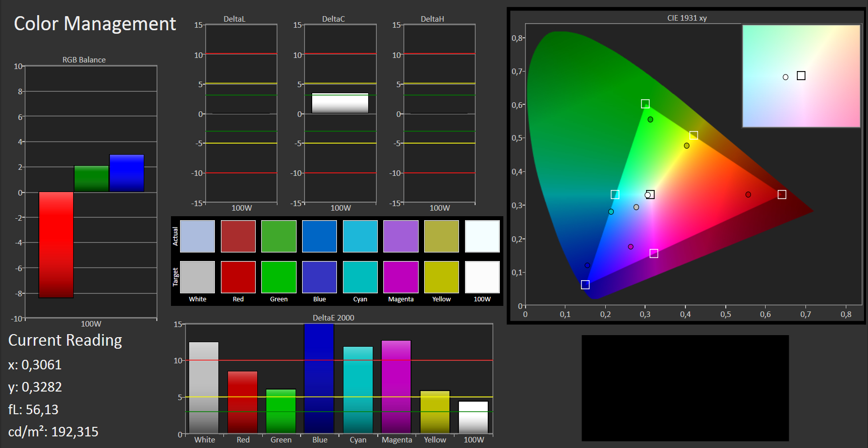Click the cyan target square on CIE chart
868x448 pixels.
click(615, 195)
